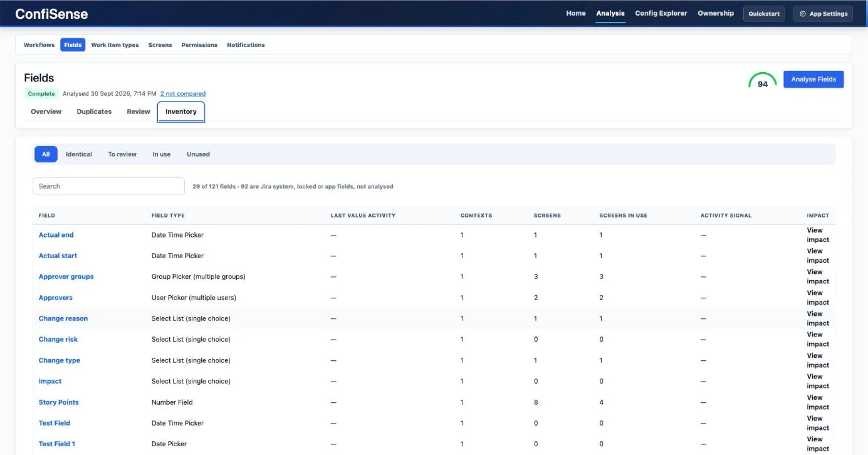
Task: Filter by Unused fields
Action: (x=198, y=154)
